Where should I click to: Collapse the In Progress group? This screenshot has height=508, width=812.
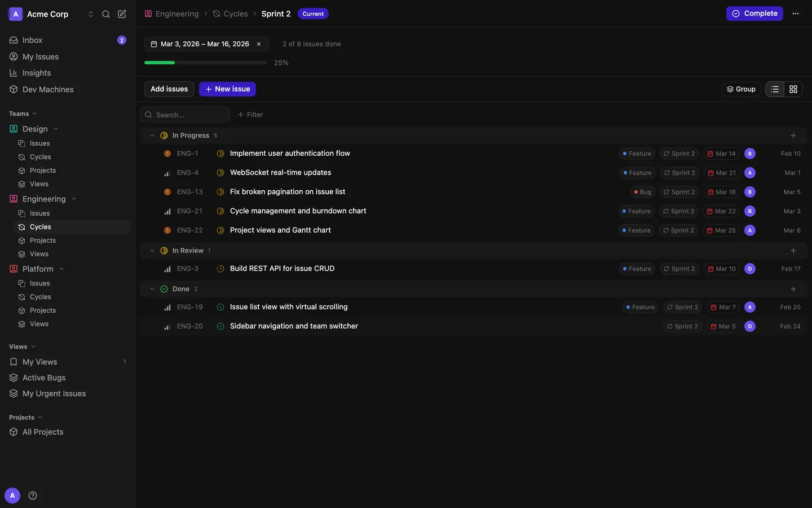click(152, 135)
